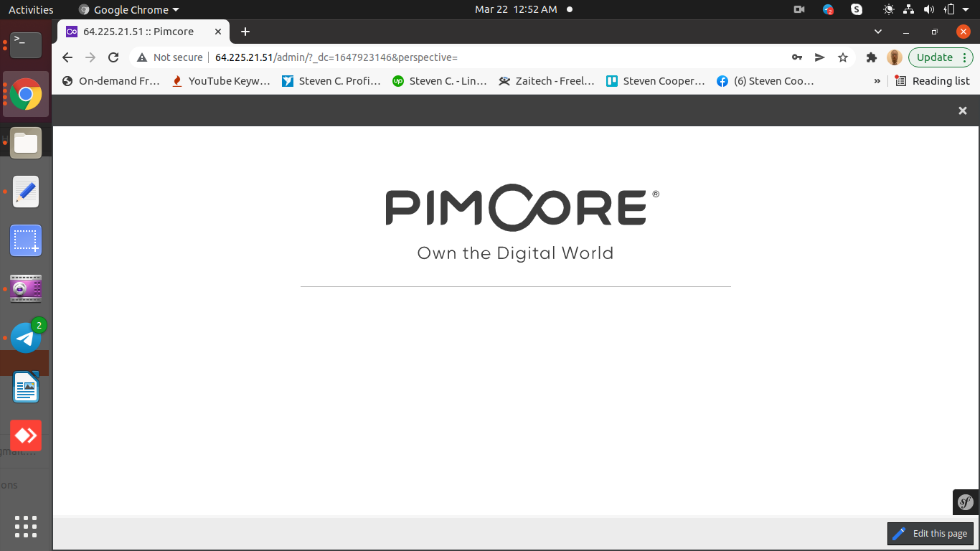980x551 pixels.
Task: Open On-demand Fr… bookmark
Action: [111, 81]
